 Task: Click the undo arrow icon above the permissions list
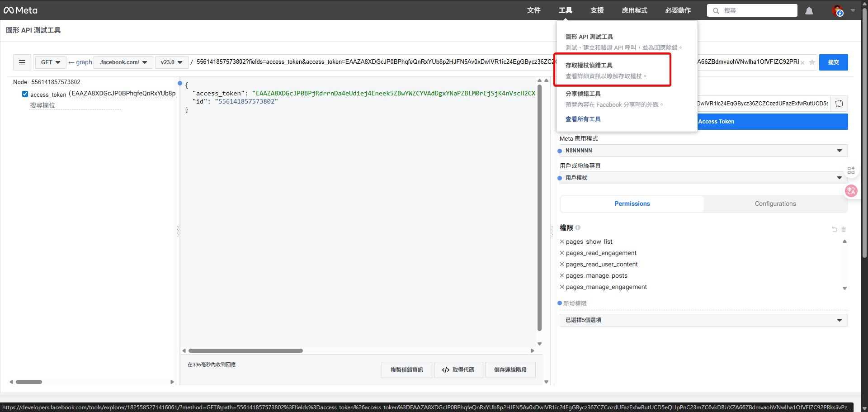pyautogui.click(x=834, y=229)
